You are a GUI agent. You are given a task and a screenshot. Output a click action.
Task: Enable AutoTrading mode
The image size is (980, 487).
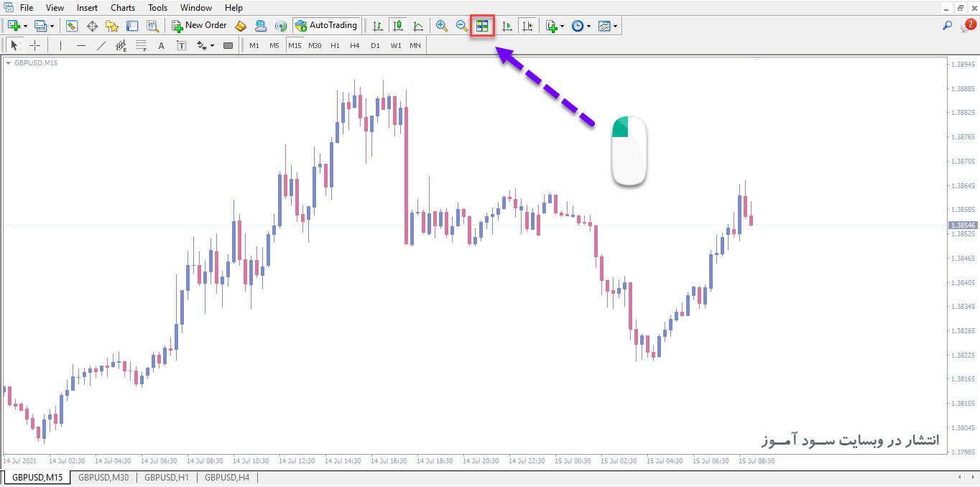(327, 25)
